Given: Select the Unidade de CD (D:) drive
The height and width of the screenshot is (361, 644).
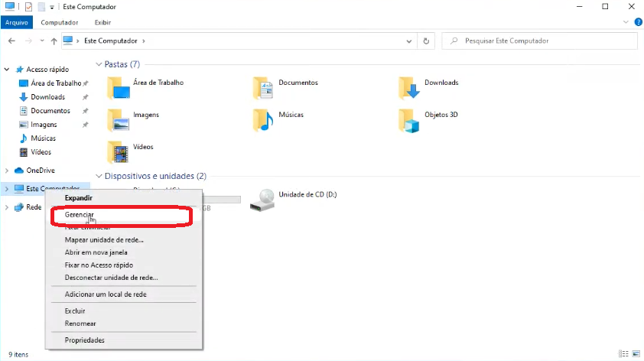Looking at the screenshot, I should (294, 200).
